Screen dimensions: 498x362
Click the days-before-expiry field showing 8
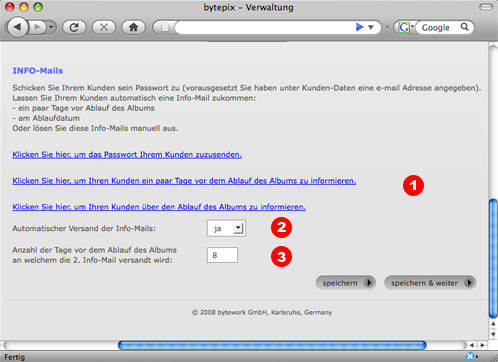pos(222,255)
